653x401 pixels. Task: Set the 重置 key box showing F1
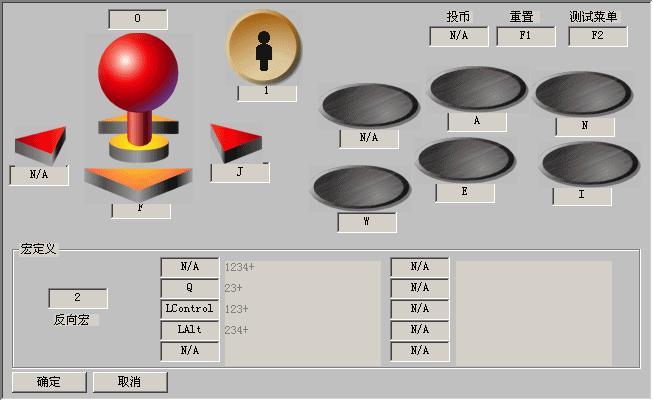point(526,36)
